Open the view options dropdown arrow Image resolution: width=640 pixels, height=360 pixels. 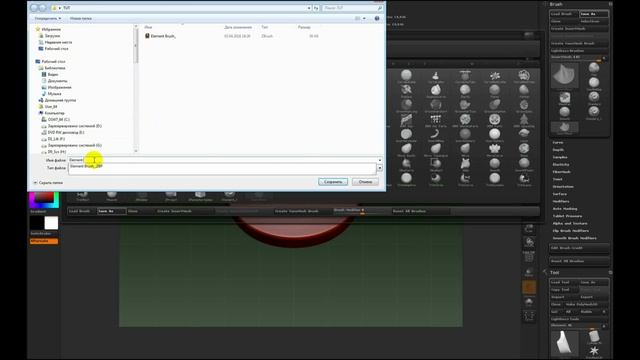(364, 18)
